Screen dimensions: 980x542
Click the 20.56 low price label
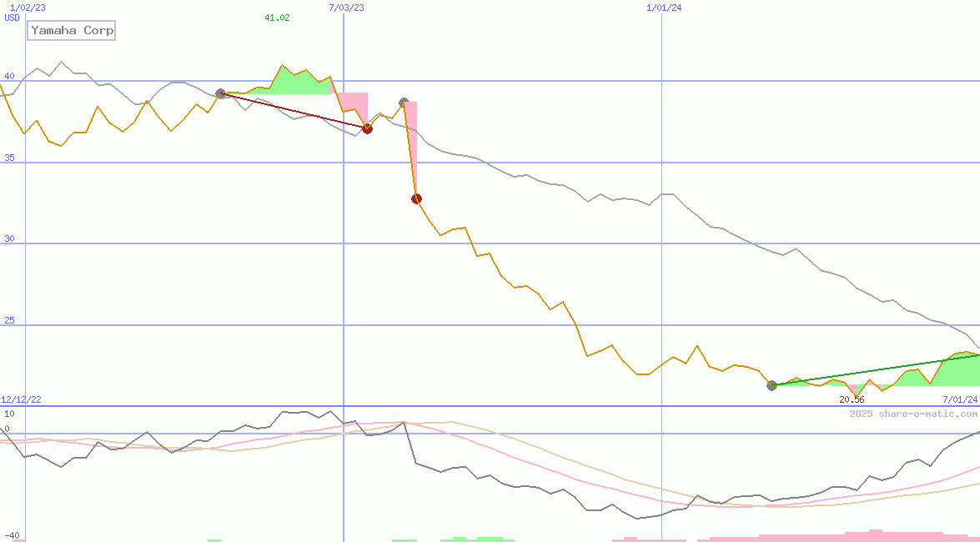point(852,399)
